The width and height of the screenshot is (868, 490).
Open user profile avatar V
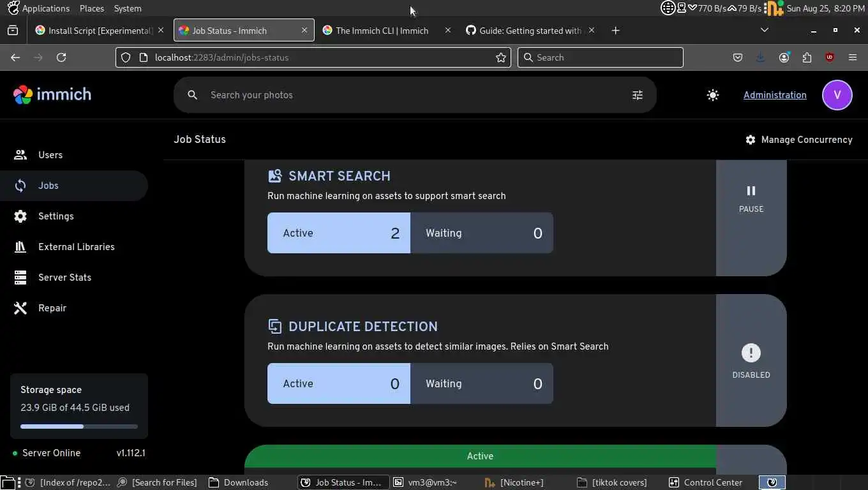pyautogui.click(x=837, y=95)
